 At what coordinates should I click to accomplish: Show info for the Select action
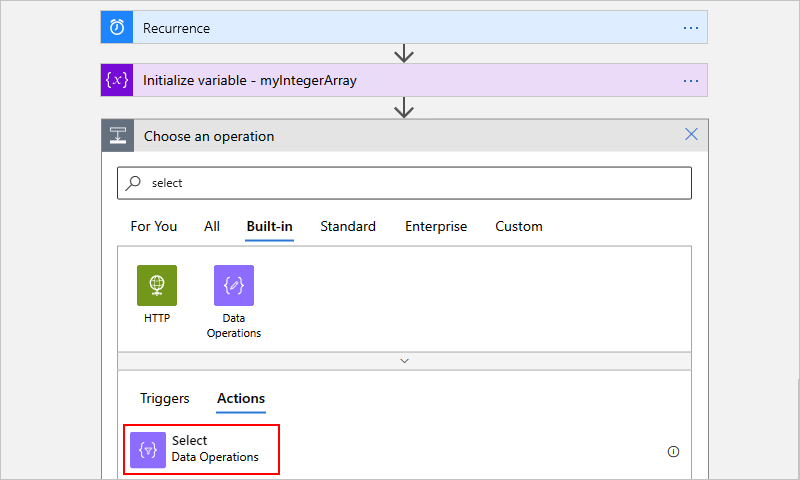(673, 451)
